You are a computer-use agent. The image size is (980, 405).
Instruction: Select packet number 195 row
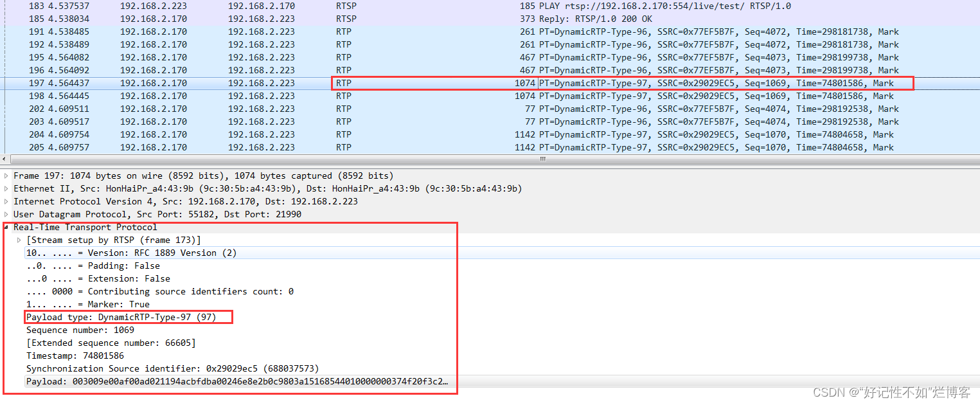tap(490, 57)
